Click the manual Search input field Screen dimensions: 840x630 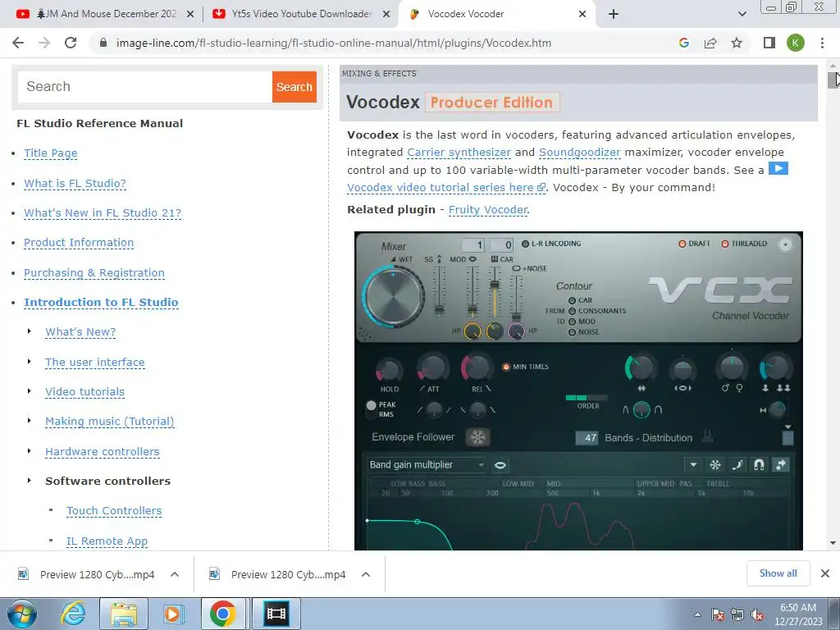pos(144,87)
